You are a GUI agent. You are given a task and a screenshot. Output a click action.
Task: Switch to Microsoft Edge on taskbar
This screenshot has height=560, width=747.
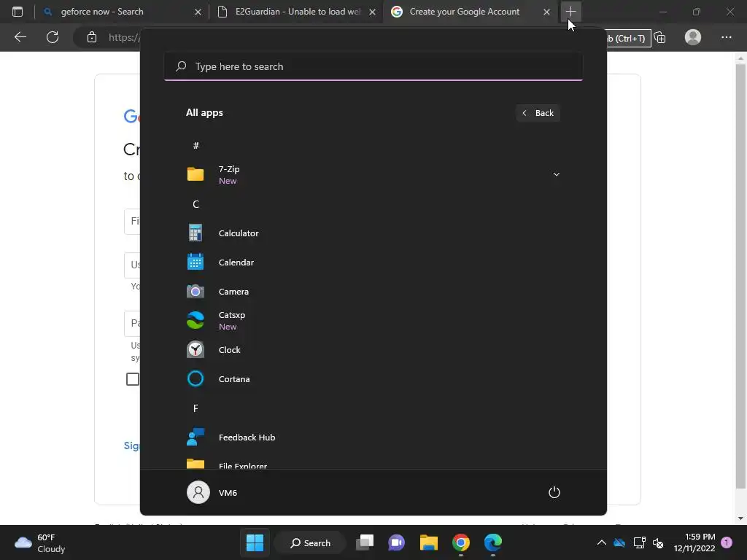pyautogui.click(x=493, y=542)
